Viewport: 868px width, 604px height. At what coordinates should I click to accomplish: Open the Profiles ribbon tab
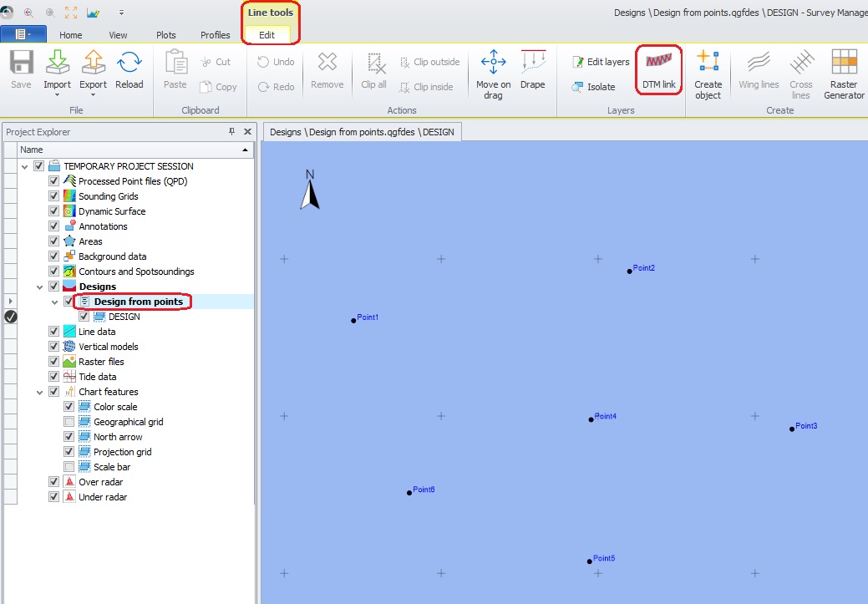[215, 35]
